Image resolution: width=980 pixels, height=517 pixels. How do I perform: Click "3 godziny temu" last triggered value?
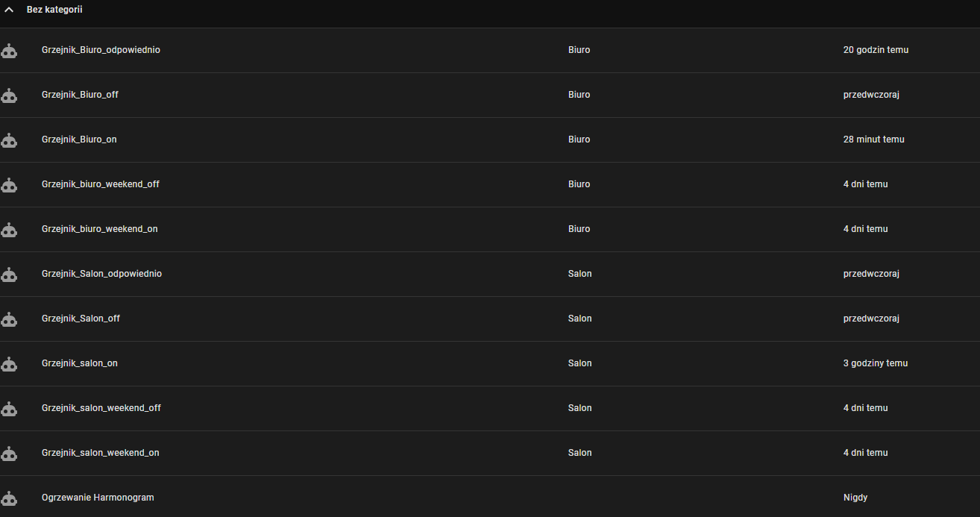pyautogui.click(x=875, y=363)
